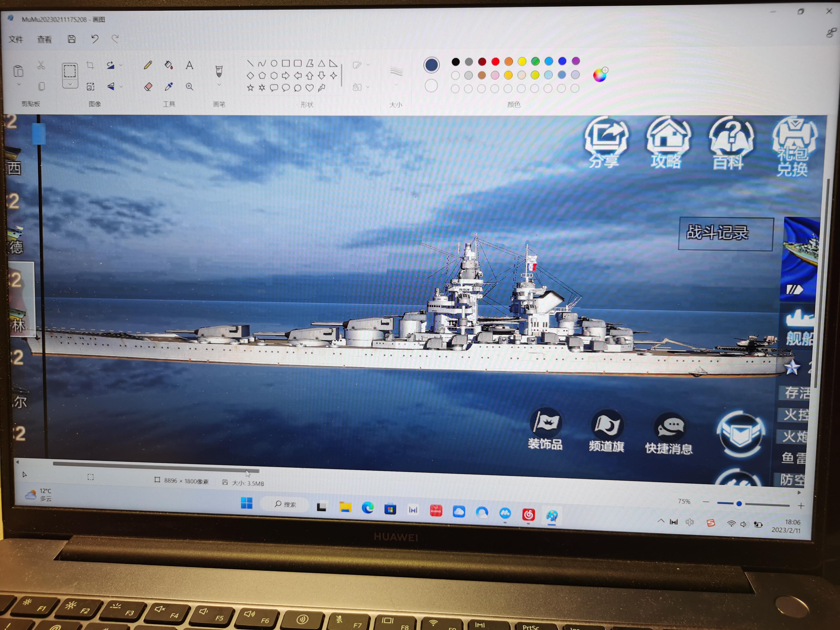Viewport: 840px width, 630px height.
Task: Select Color 2 background swatch
Action: tap(431, 86)
